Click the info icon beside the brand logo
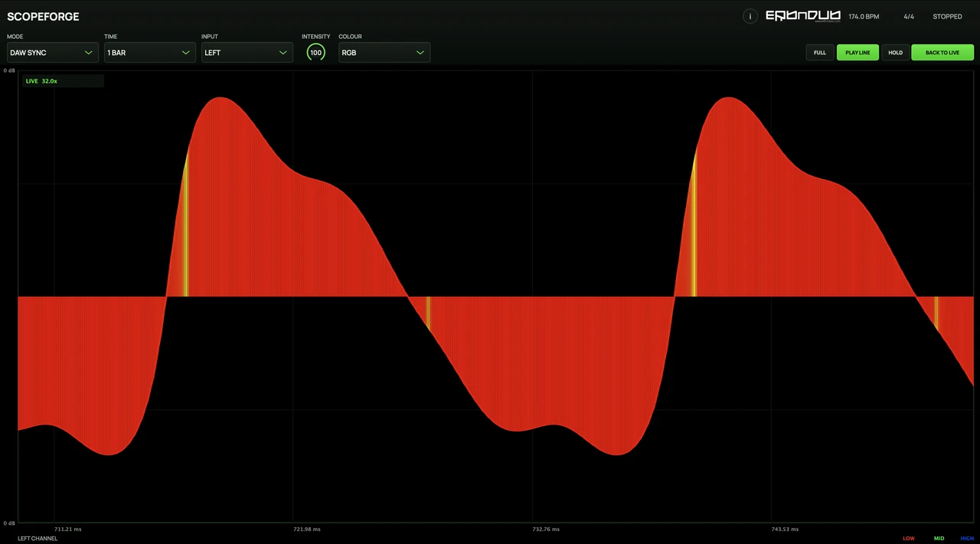The image size is (980, 544). coord(750,16)
